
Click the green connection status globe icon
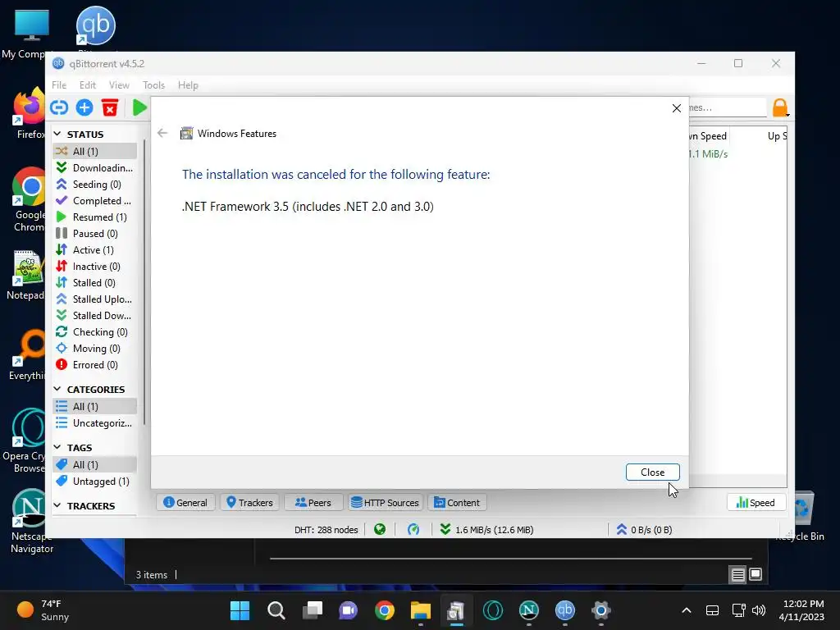pos(380,530)
